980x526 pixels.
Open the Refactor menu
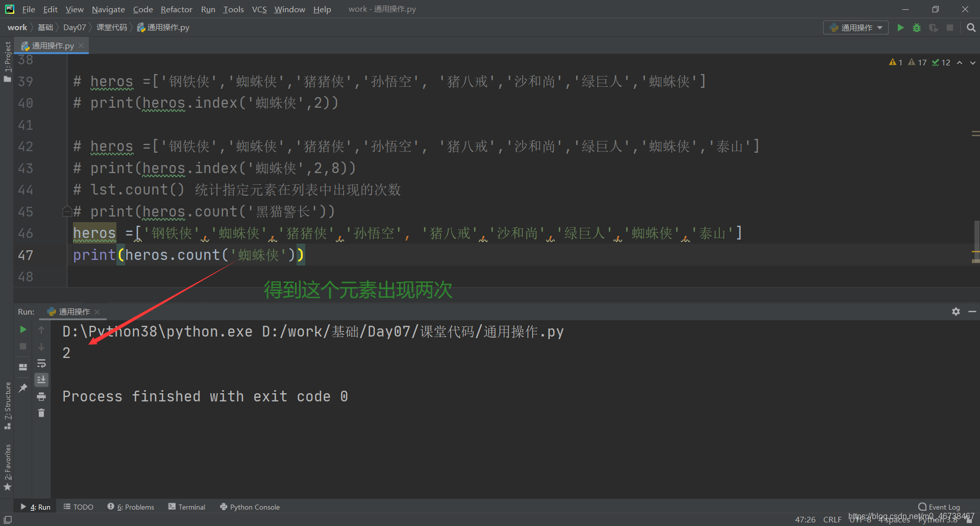pyautogui.click(x=176, y=9)
